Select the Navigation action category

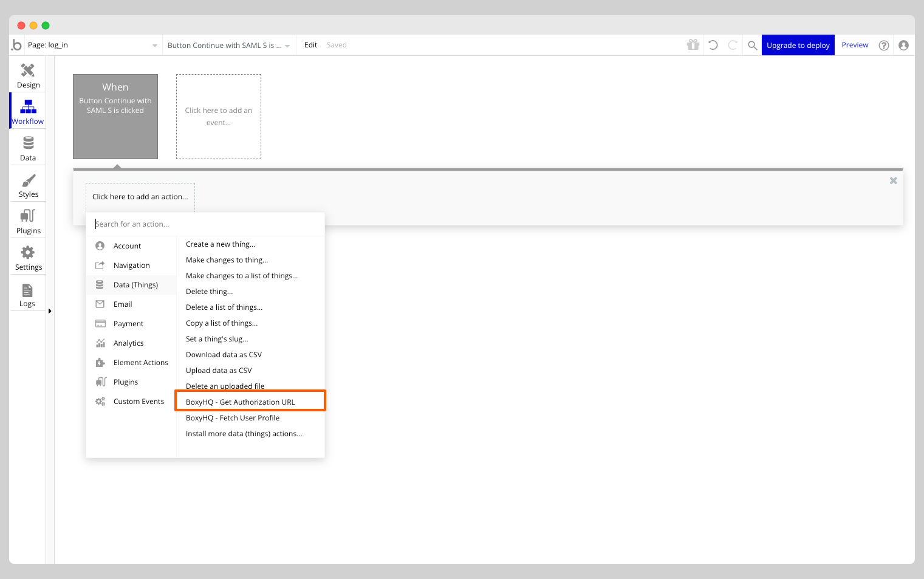pyautogui.click(x=131, y=265)
